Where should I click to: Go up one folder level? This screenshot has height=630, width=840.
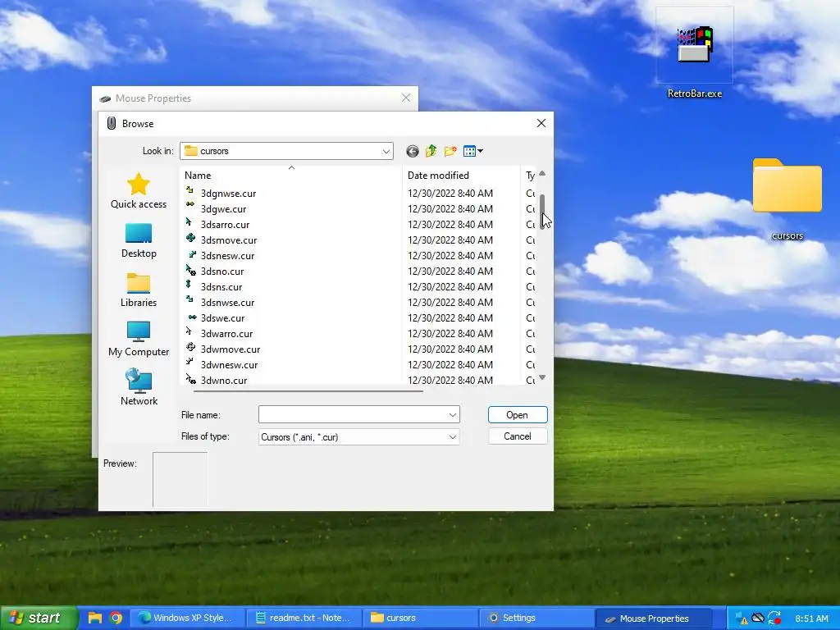(431, 151)
